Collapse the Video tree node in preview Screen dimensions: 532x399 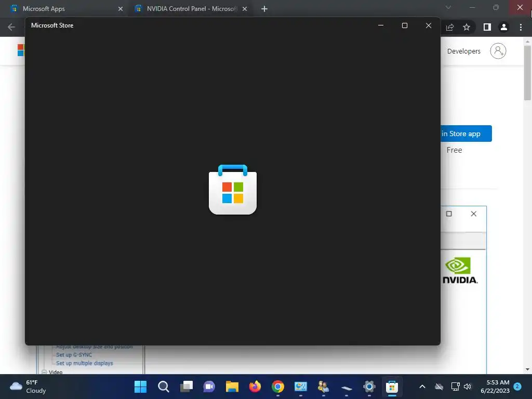[x=44, y=372]
